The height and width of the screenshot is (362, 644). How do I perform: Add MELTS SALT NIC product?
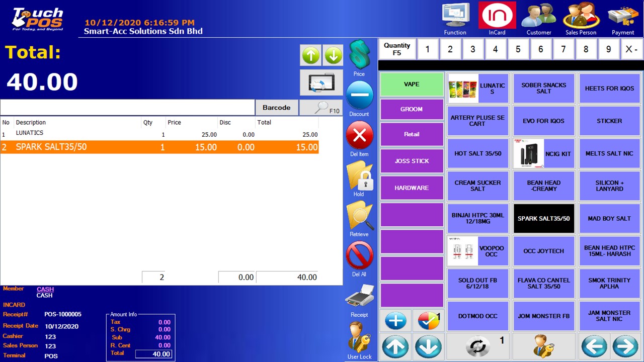pyautogui.click(x=610, y=153)
